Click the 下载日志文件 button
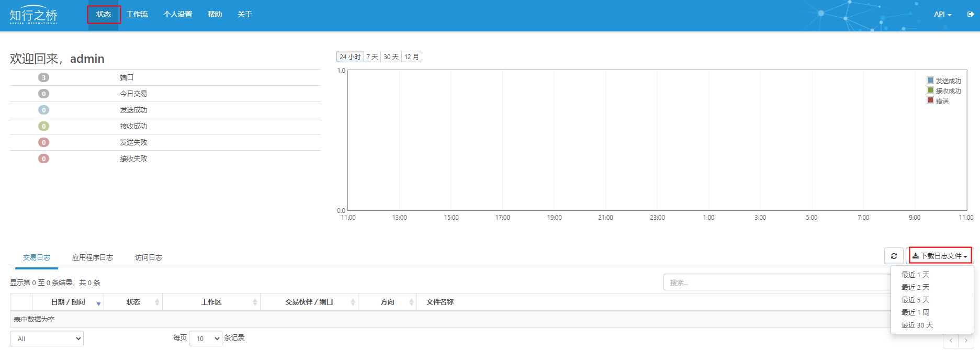This screenshot has width=980, height=350. pos(940,256)
